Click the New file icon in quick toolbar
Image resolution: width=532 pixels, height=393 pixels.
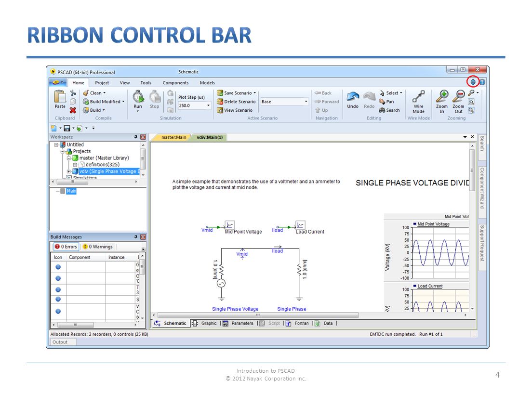click(x=53, y=128)
